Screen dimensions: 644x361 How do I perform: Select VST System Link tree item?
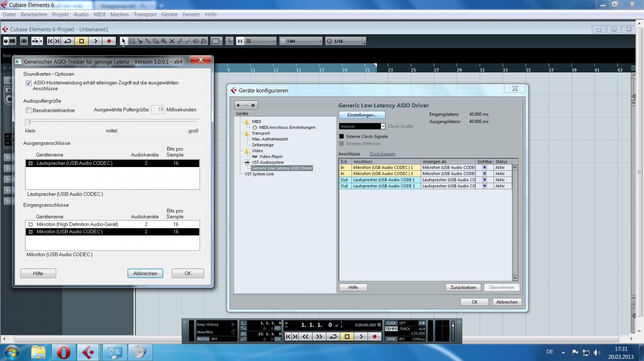coord(259,174)
